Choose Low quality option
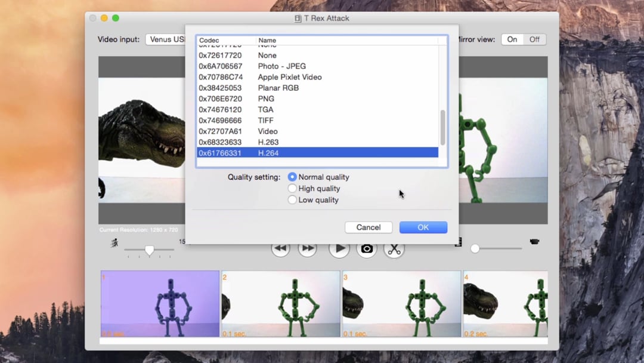The image size is (644, 363). pos(292,200)
